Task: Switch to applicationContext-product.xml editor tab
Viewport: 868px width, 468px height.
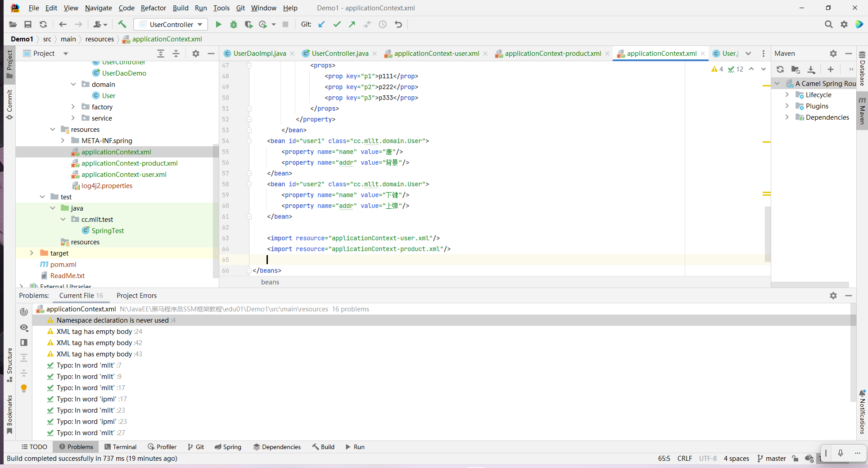Action: coord(553,54)
